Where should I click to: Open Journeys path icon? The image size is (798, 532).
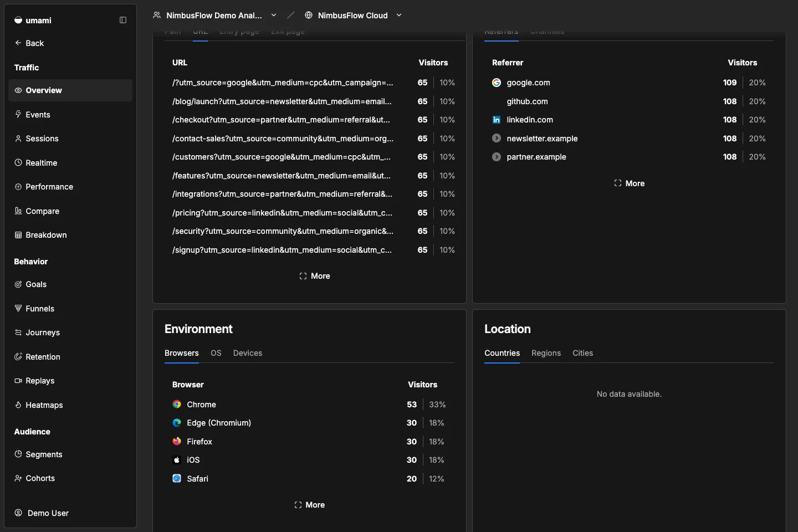(x=18, y=332)
